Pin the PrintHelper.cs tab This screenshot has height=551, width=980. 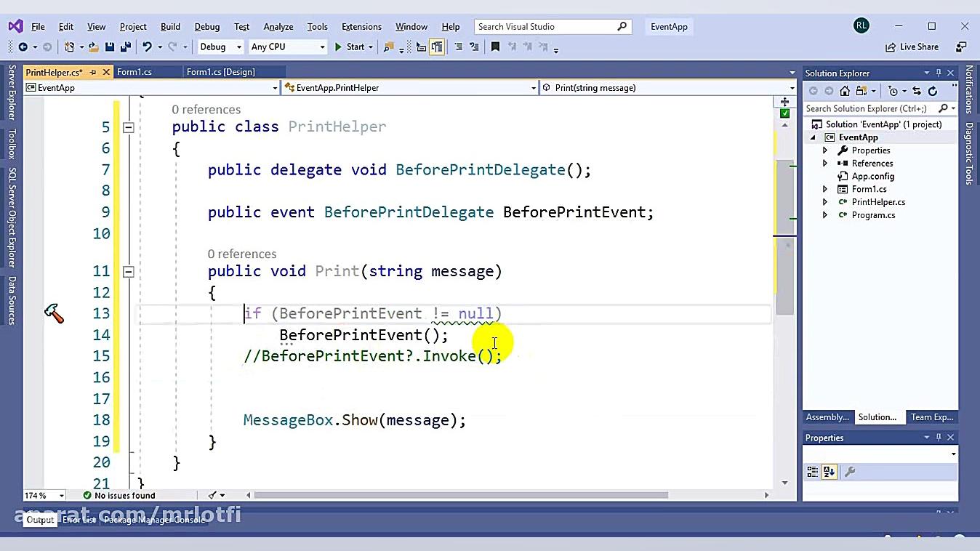(x=93, y=72)
